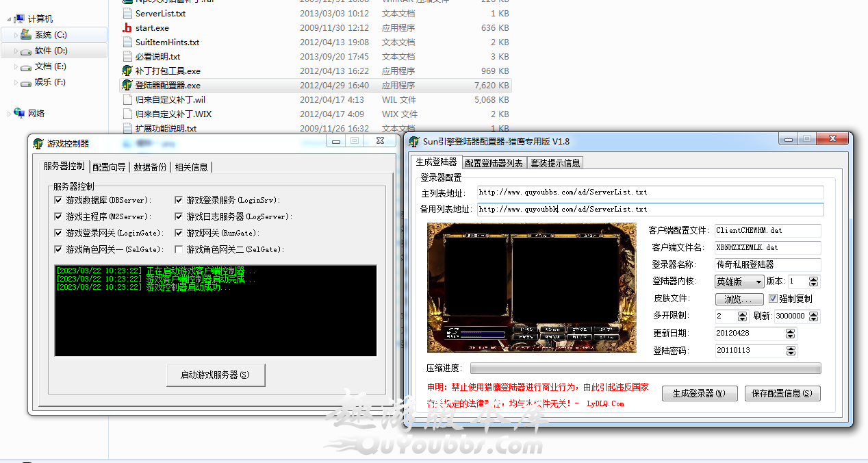
Task: Click the 主列表地址 input field
Action: [649, 192]
